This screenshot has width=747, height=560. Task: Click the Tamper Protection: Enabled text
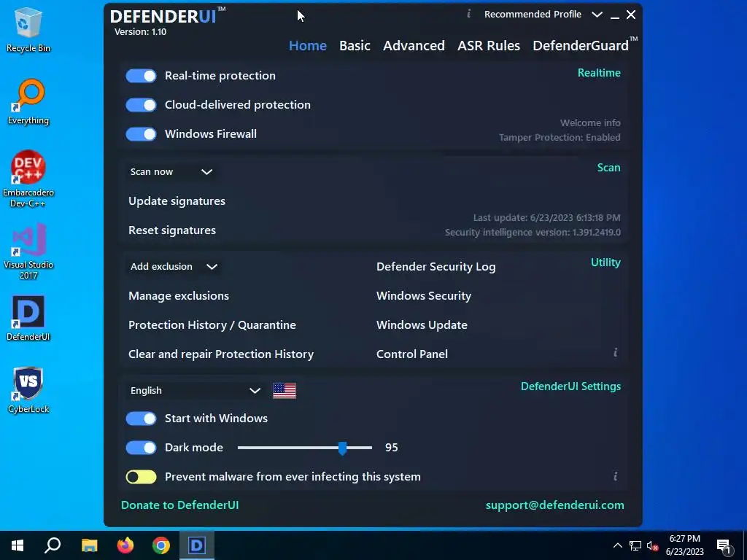click(560, 138)
